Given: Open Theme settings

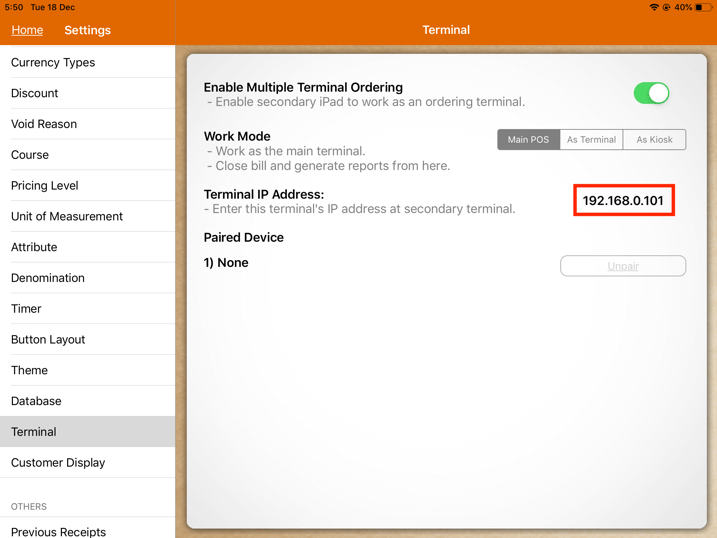Looking at the screenshot, I should point(87,370).
